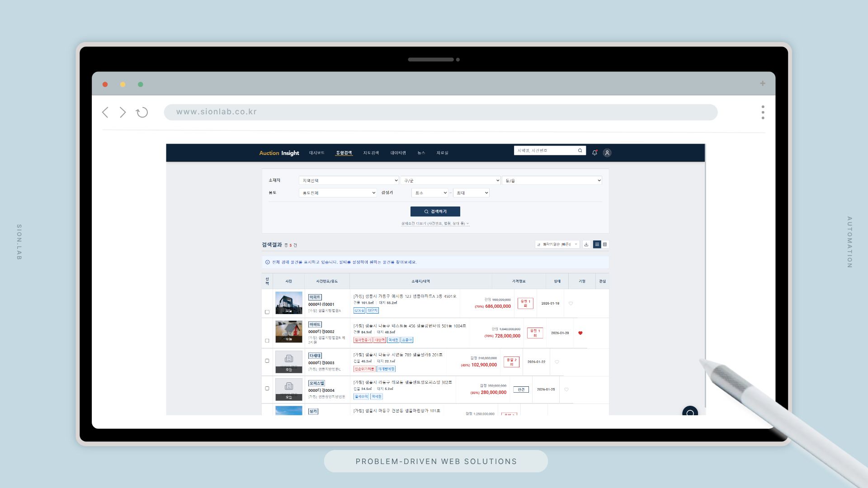Favorite case 0001 with heart icon
The width and height of the screenshot is (868, 488).
coord(571,304)
